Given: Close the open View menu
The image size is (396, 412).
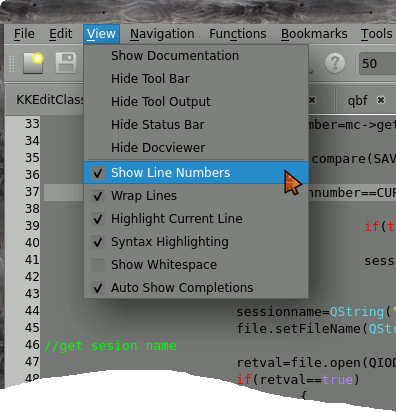Looking at the screenshot, I should [101, 34].
